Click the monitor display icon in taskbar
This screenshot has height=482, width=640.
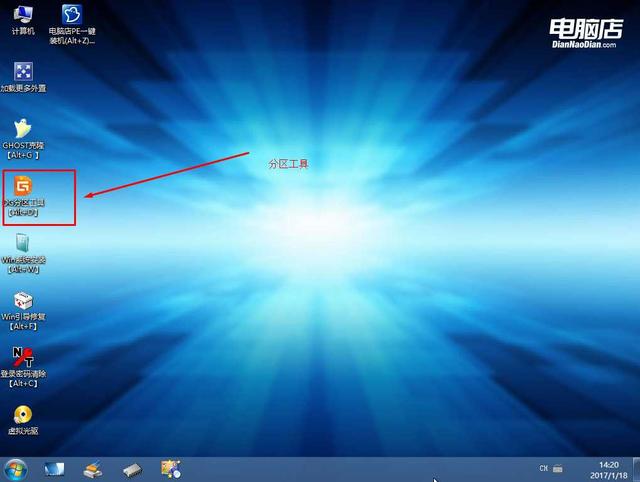(54, 470)
